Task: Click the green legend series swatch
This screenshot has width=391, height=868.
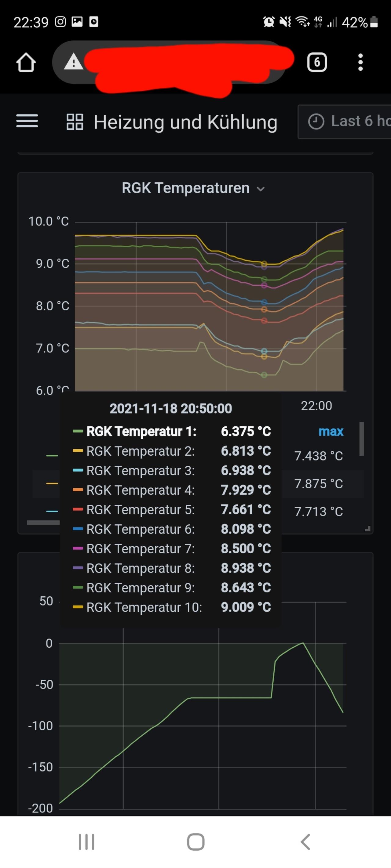Action: point(52,456)
